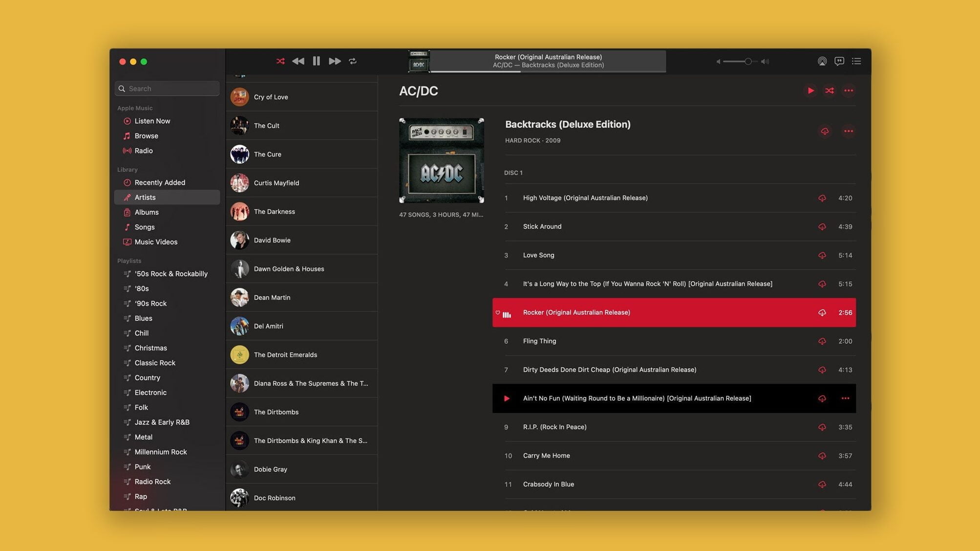Select David Bowie in artists list

(272, 240)
